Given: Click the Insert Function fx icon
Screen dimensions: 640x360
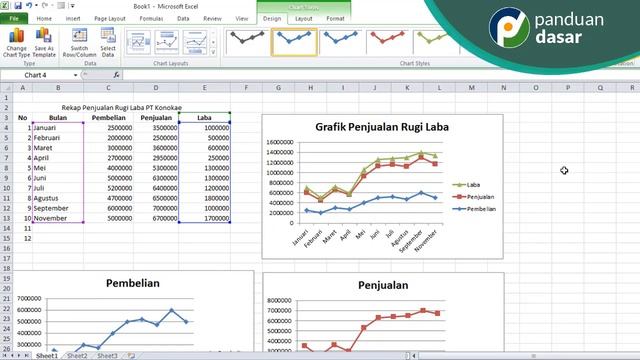Looking at the screenshot, I should (x=116, y=75).
